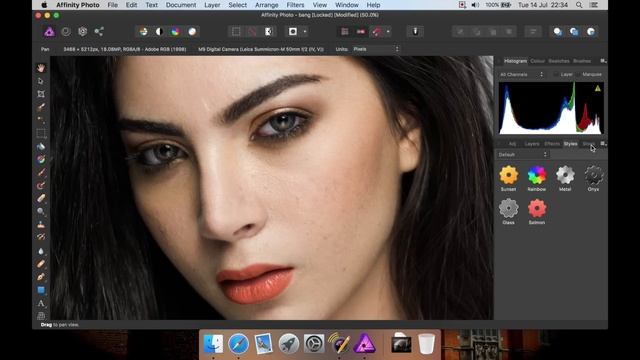The image size is (640, 360).
Task: Select the View (hand) tool
Action: 41,68
